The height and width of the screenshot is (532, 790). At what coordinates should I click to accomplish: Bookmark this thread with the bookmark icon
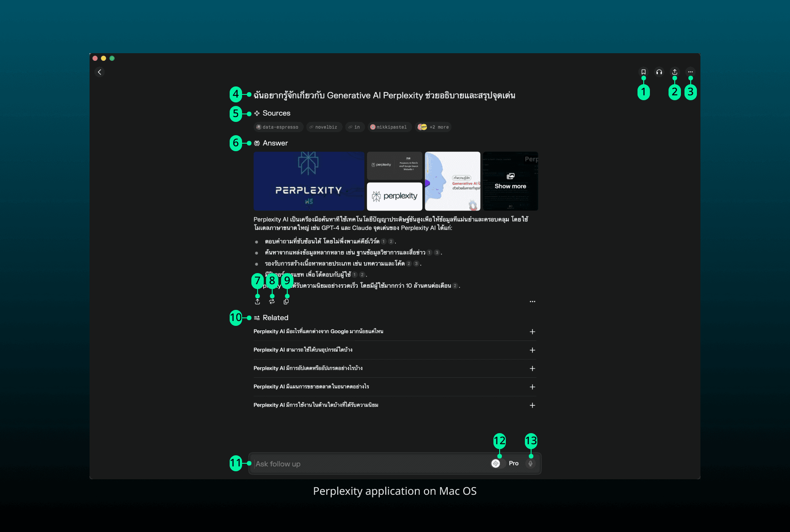coord(643,72)
